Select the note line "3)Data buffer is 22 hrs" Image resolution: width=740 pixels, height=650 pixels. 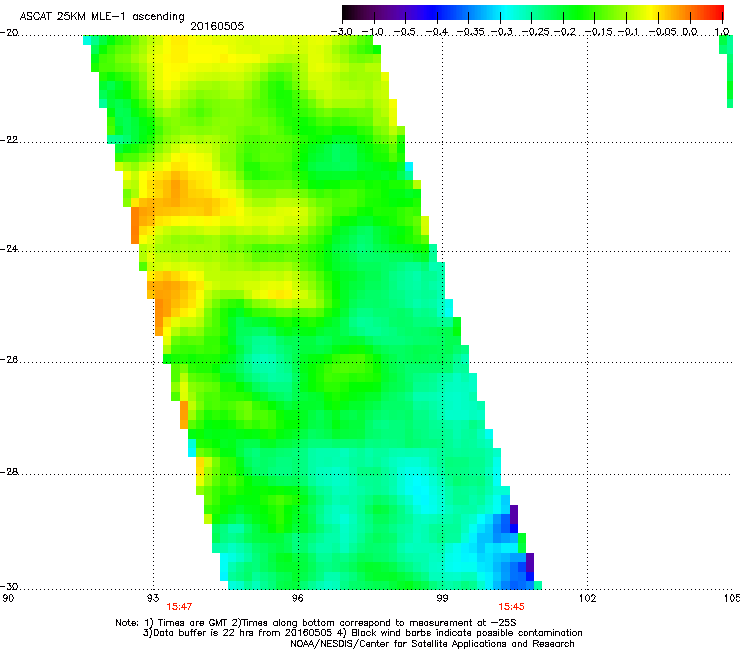(362, 633)
